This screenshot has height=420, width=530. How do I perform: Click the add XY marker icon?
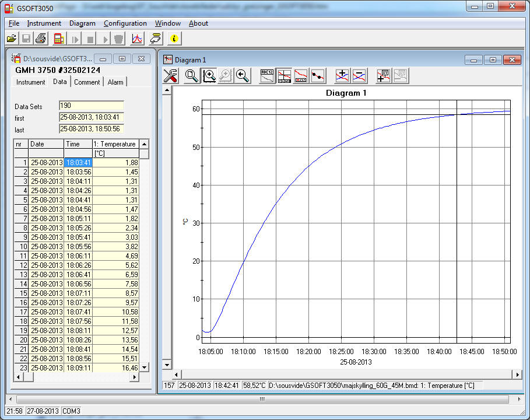[383, 76]
